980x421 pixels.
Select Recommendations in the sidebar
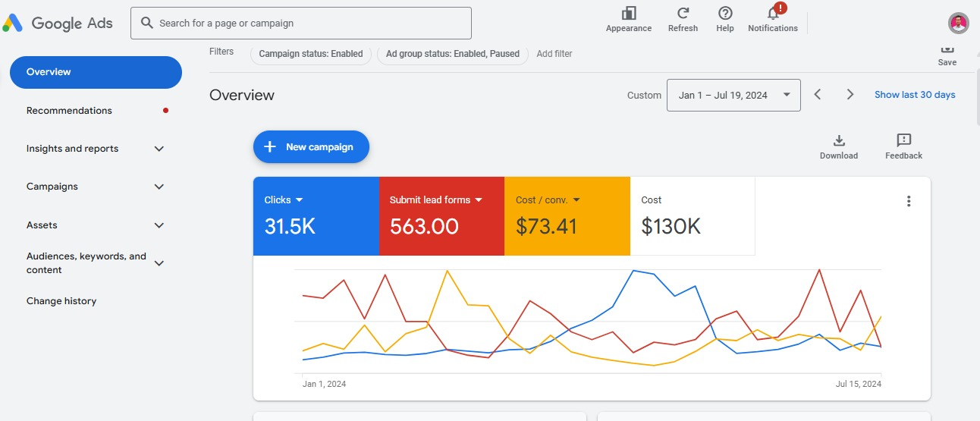point(69,111)
